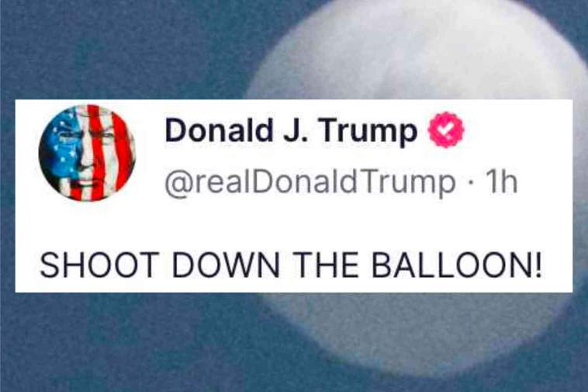Image resolution: width=588 pixels, height=392 pixels.
Task: Click the dark blue sky at left
Action: pos(112,49)
